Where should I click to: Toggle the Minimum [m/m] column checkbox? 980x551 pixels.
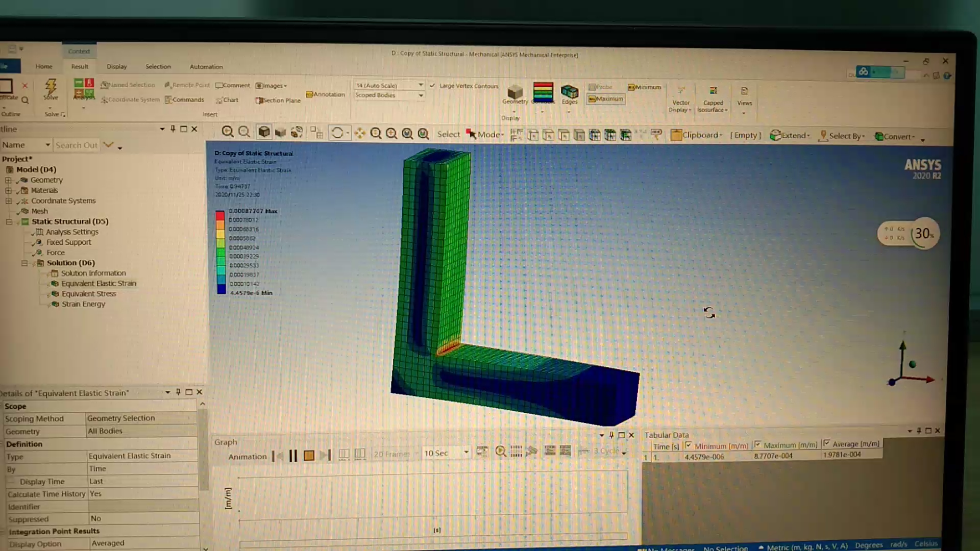point(688,445)
